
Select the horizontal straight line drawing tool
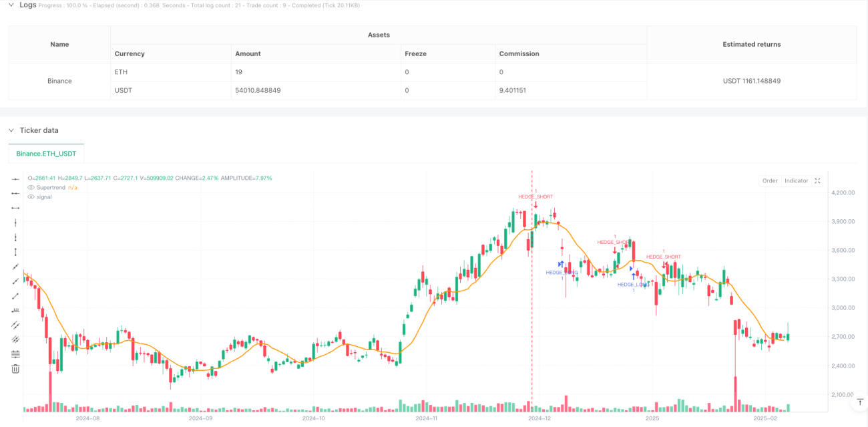16,179
